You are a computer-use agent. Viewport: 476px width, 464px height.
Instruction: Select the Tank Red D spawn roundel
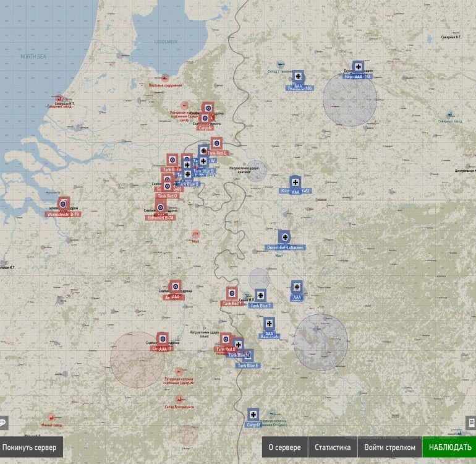coord(226,339)
